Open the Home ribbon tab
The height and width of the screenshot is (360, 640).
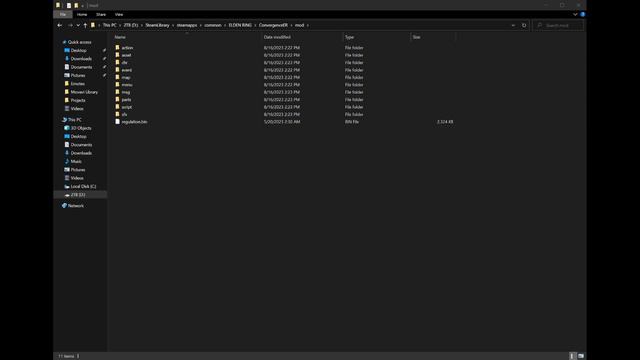pos(82,14)
